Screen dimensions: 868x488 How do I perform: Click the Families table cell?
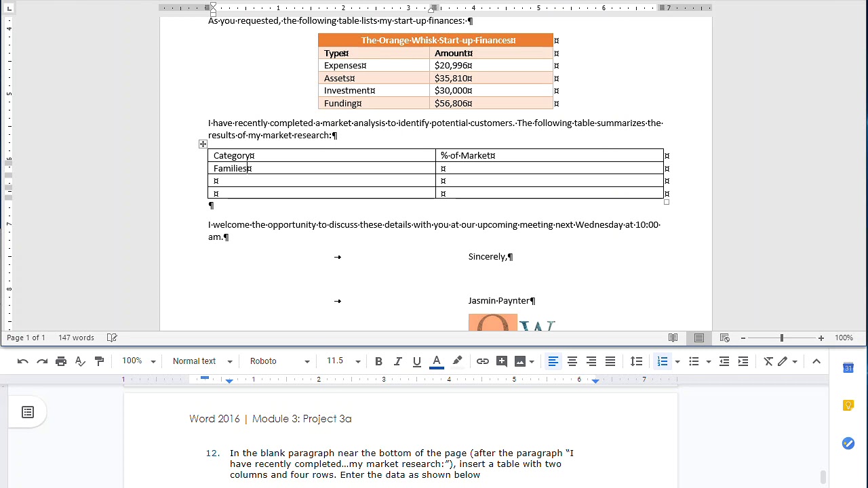tap(321, 168)
